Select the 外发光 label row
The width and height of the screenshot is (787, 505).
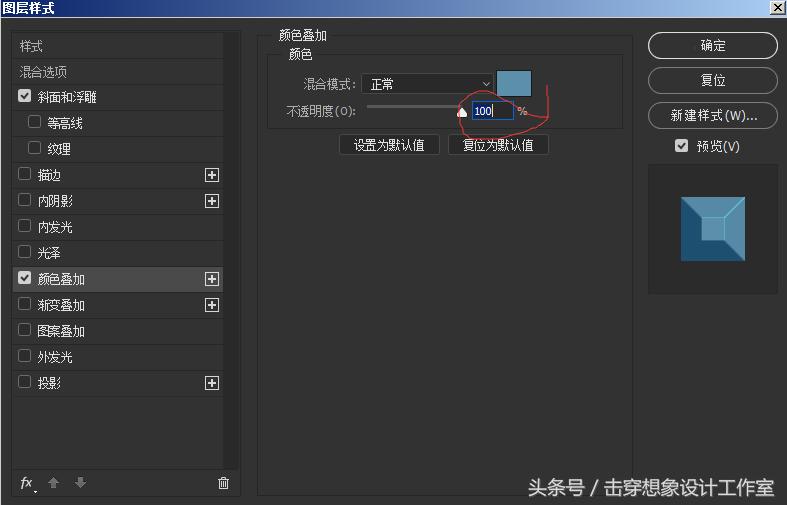pyautogui.click(x=117, y=357)
